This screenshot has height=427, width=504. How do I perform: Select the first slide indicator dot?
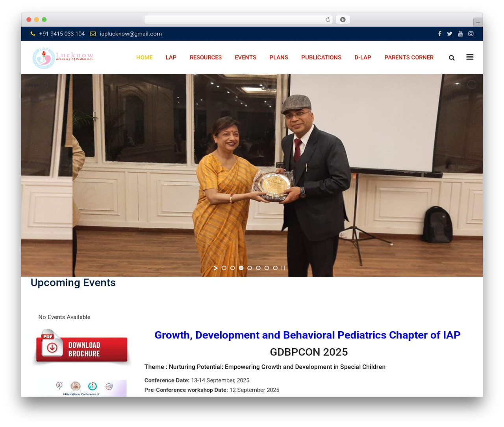coord(224,268)
